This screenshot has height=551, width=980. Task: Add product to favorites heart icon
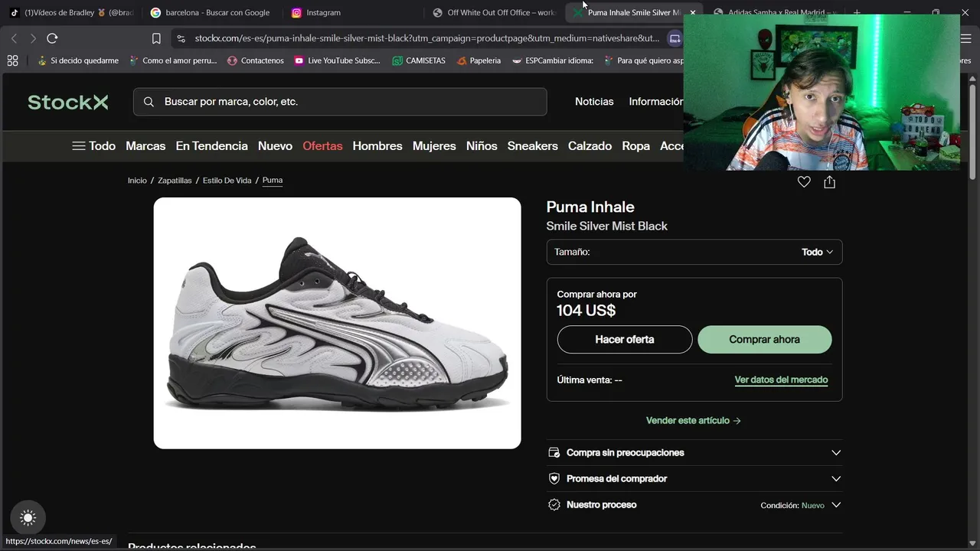[804, 182]
